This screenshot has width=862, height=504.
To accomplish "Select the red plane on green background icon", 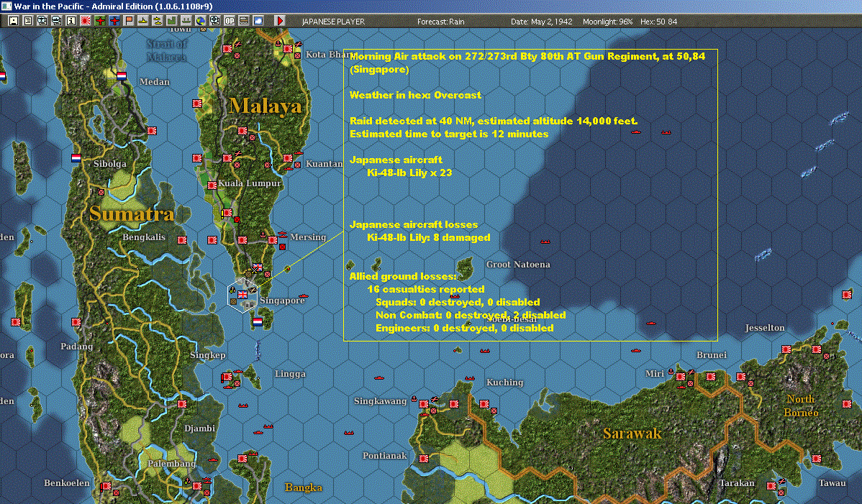I will (x=99, y=21).
